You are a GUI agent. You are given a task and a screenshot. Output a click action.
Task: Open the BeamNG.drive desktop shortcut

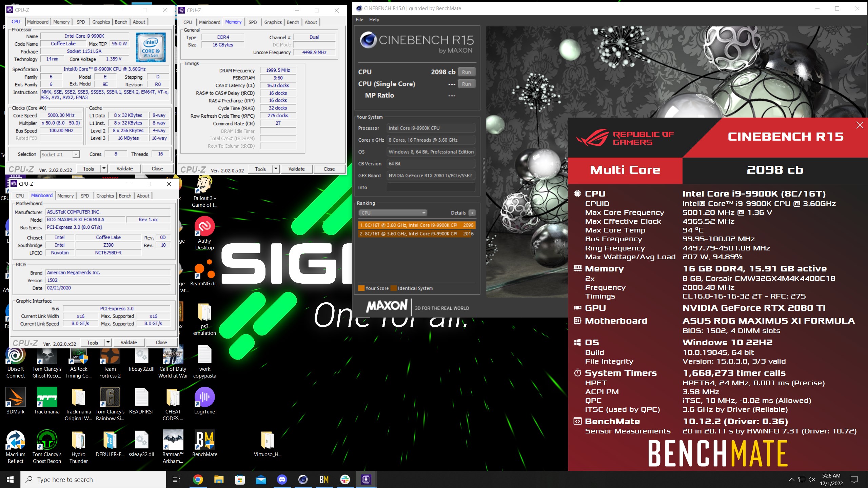coord(204,273)
